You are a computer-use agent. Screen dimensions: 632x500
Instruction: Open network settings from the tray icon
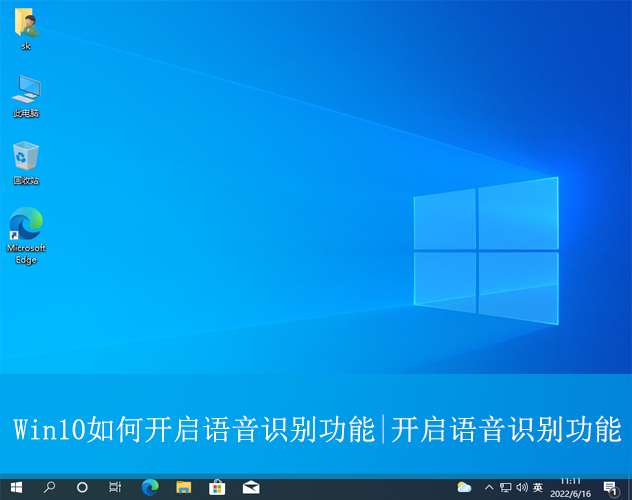[x=505, y=487]
